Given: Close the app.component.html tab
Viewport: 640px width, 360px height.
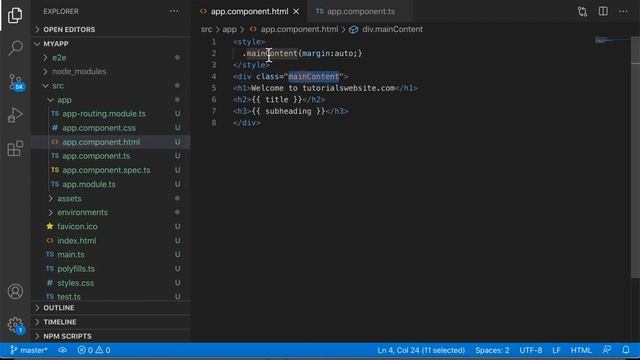Looking at the screenshot, I should [296, 11].
